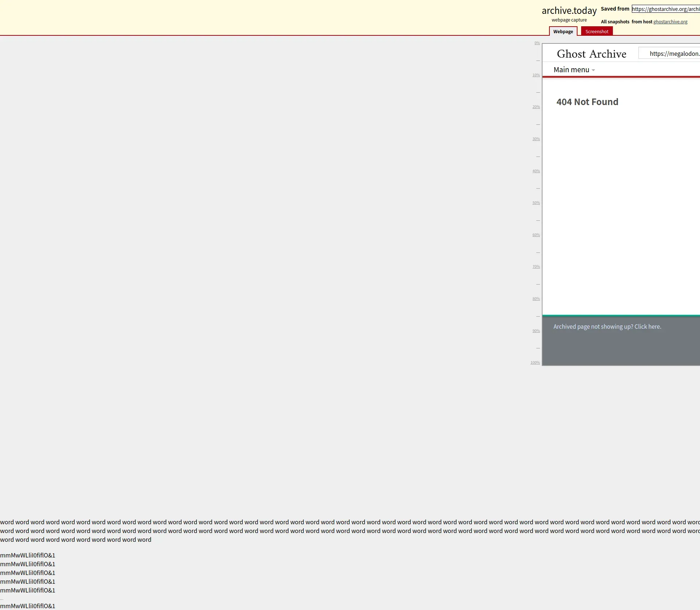The image size is (700, 610).
Task: Expand the Main menu dropdown
Action: (574, 70)
